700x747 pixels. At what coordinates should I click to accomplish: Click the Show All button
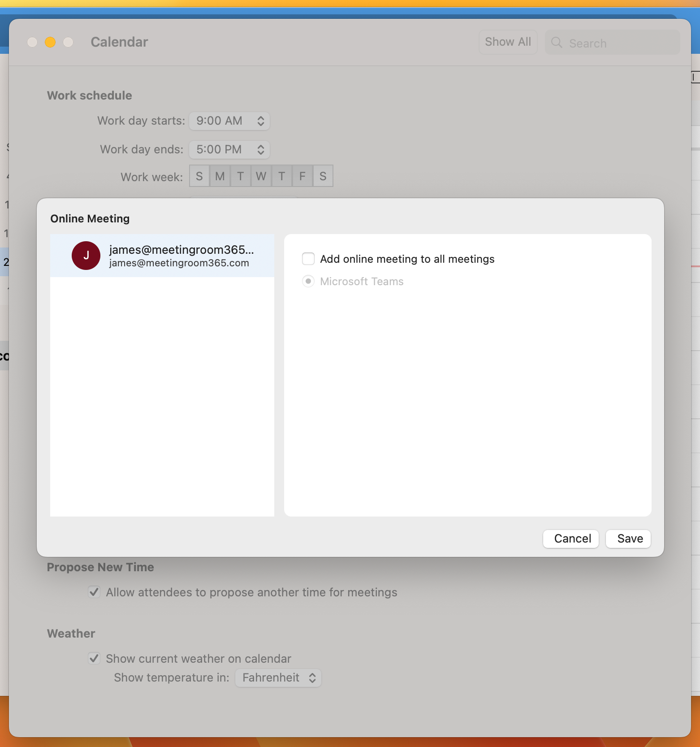pyautogui.click(x=508, y=42)
